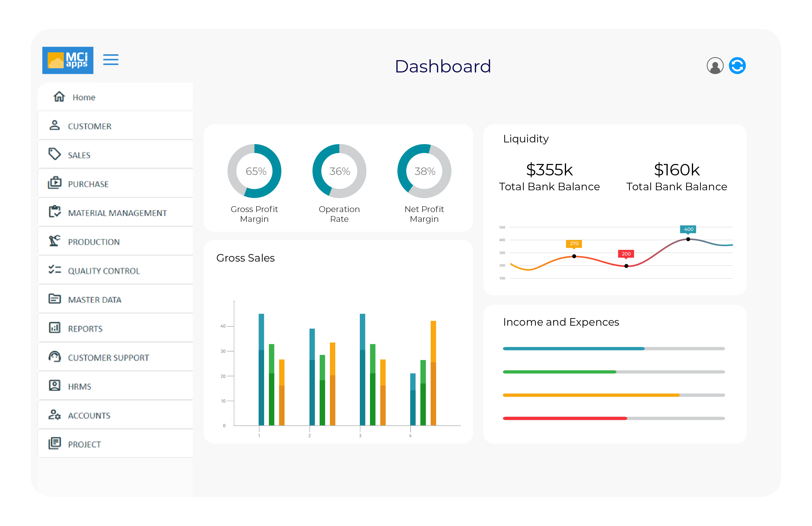Click the Sales tag icon
812x526 pixels.
[x=55, y=154]
